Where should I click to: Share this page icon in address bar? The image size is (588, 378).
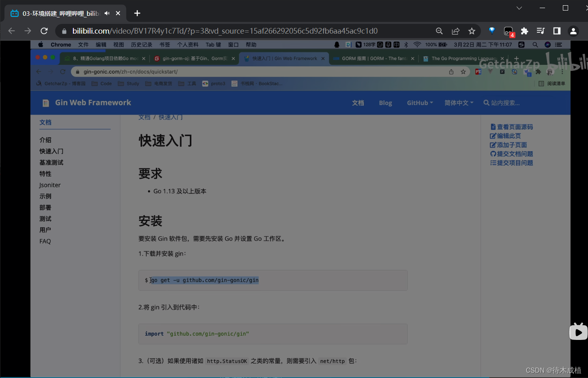(x=455, y=31)
